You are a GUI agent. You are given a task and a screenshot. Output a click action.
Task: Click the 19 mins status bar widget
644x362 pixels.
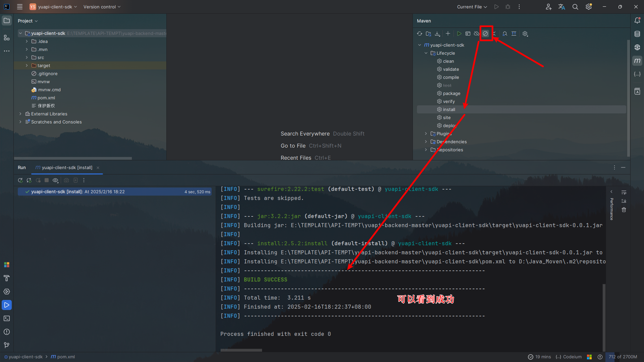(539, 357)
